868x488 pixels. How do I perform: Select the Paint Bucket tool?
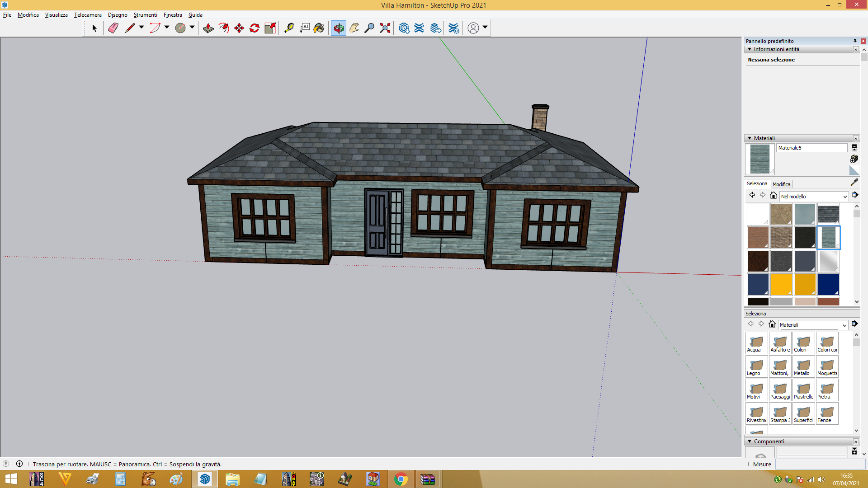pos(319,28)
